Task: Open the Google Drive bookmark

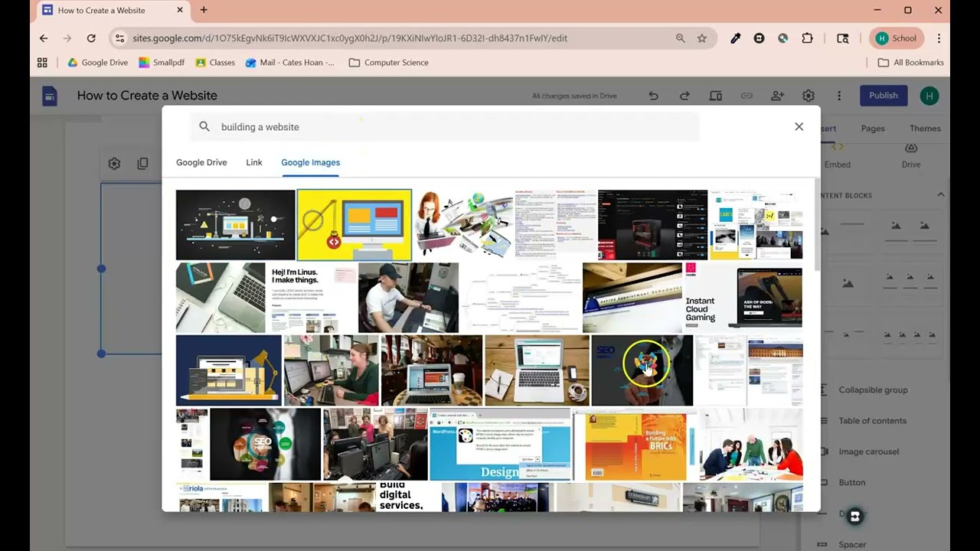Action: [97, 63]
